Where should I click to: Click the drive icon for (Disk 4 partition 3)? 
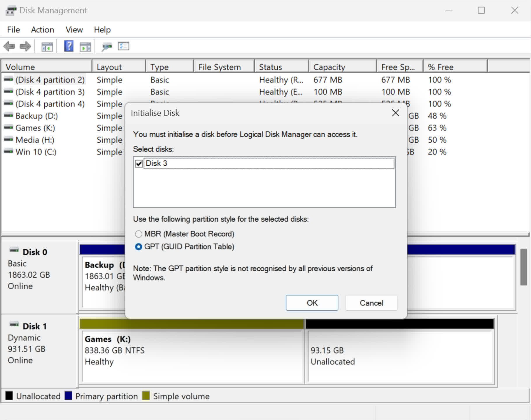(x=8, y=91)
